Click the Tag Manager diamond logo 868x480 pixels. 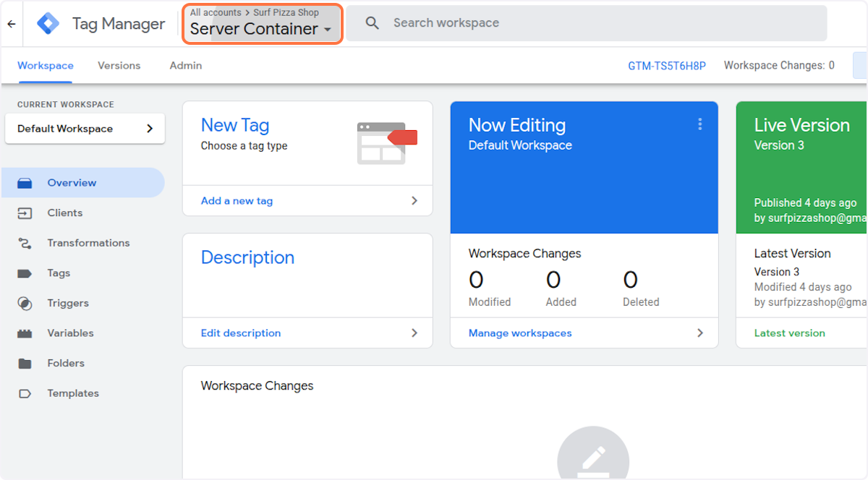48,24
